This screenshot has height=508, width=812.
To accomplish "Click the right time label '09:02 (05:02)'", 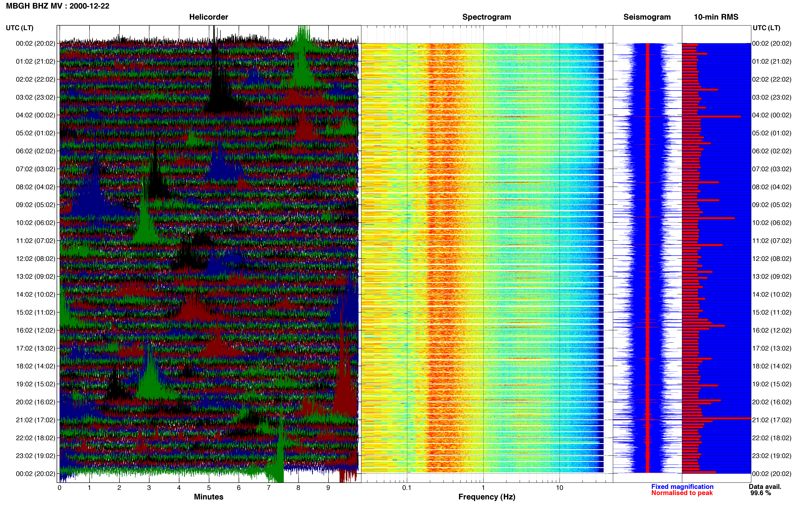I will 772,205.
